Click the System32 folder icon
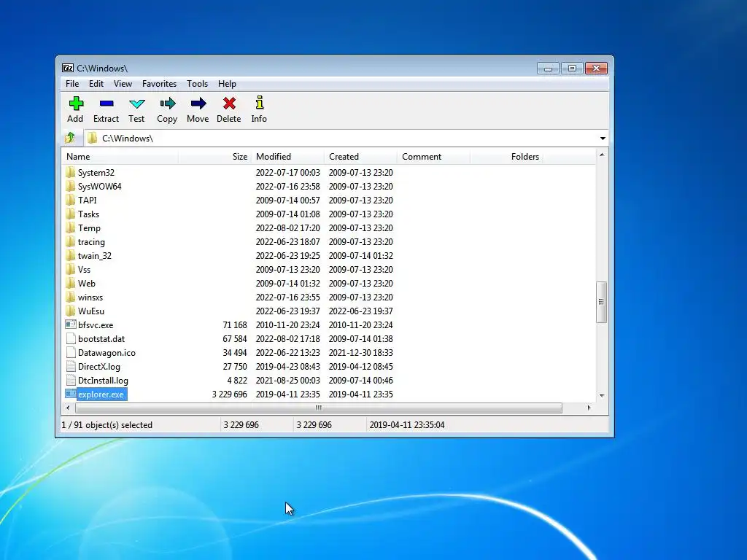 (71, 172)
